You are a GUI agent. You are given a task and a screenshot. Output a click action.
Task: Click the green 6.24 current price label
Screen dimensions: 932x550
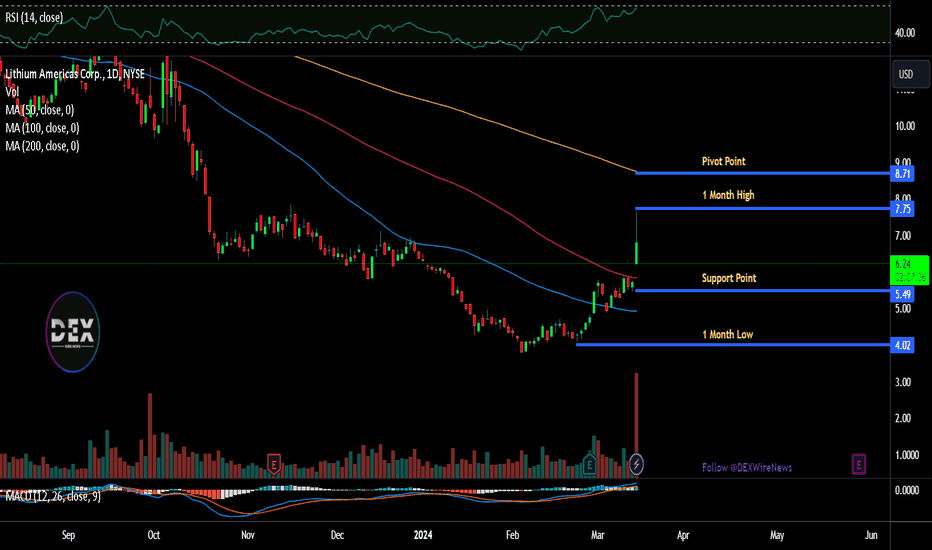909,270
